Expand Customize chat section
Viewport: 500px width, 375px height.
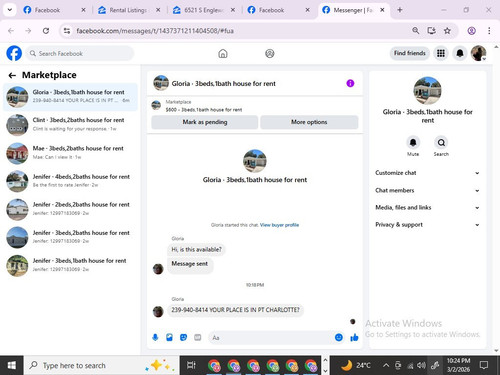(x=427, y=173)
